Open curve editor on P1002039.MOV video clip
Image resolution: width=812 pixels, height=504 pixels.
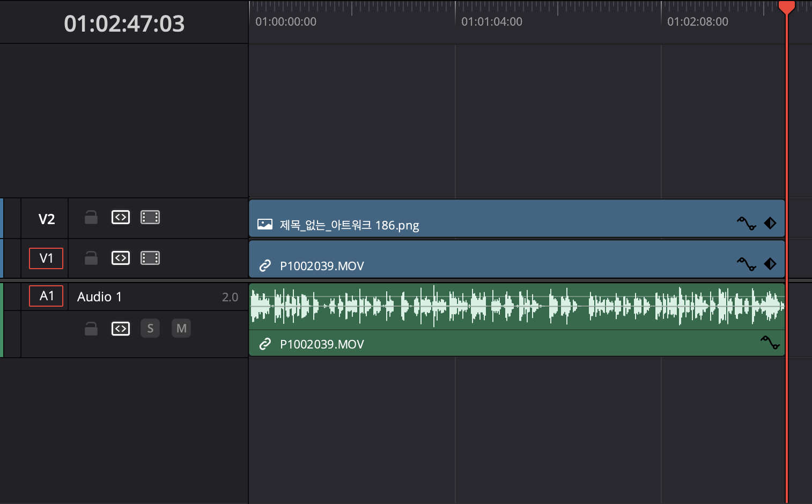pyautogui.click(x=746, y=264)
